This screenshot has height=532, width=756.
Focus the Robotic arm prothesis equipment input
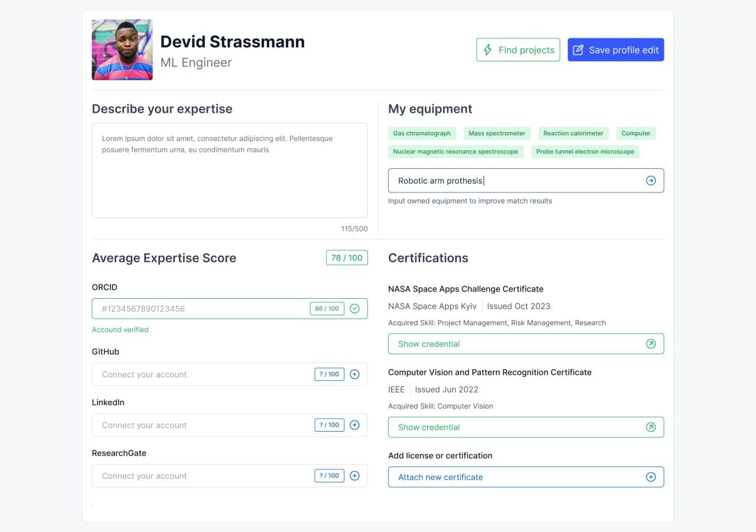coord(514,181)
